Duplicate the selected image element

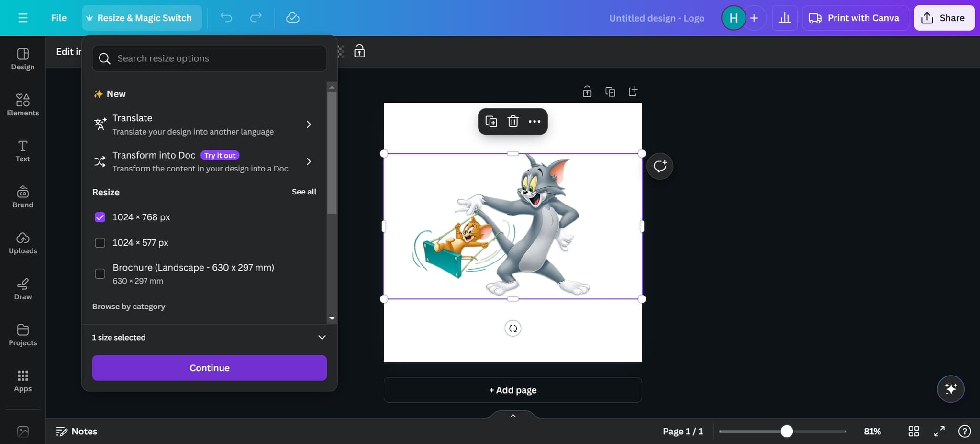point(491,121)
